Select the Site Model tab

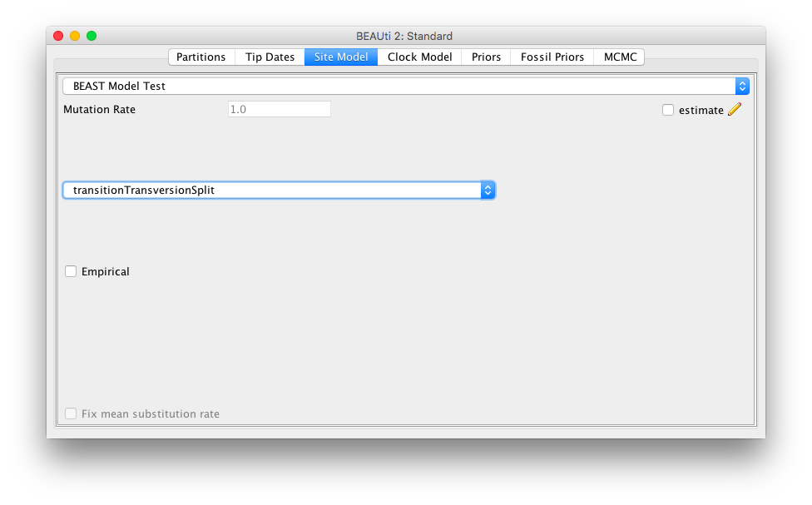point(341,57)
